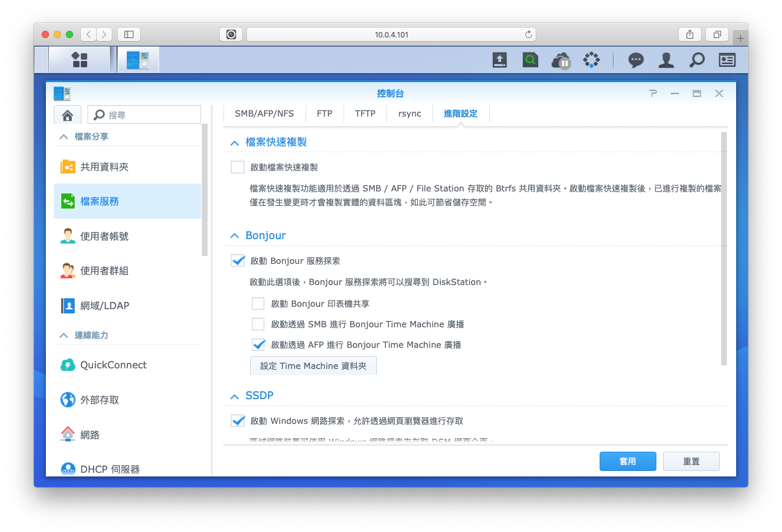782x532 pixels.
Task: Switch to the TFTP tab
Action: coord(365,114)
